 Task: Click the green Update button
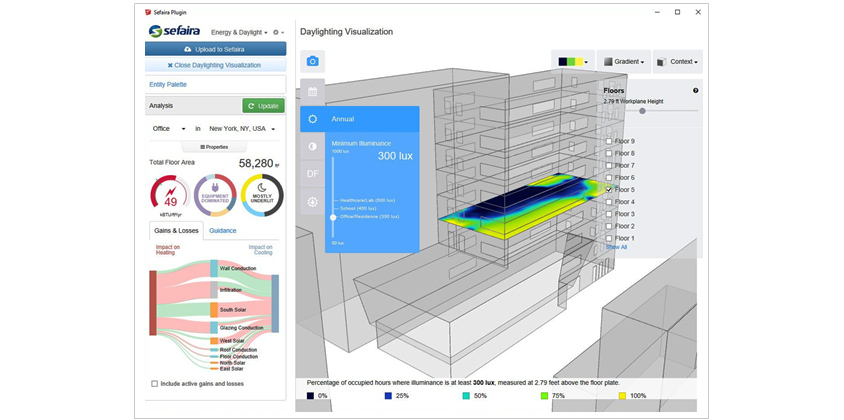[263, 106]
